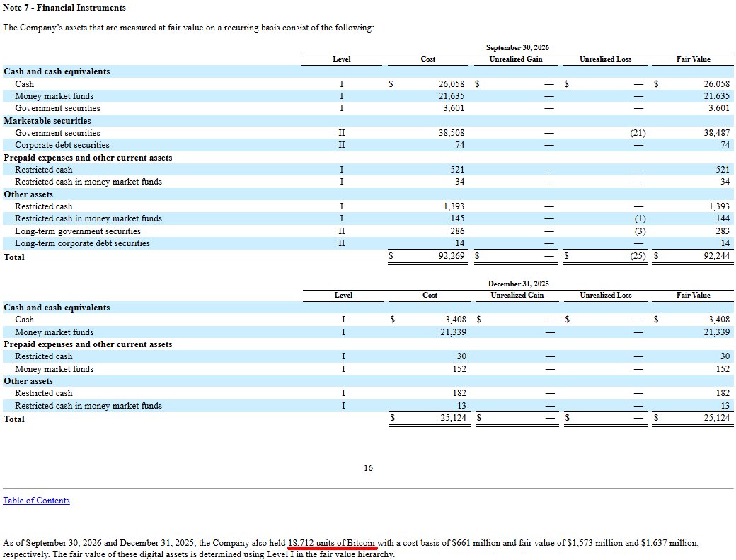The width and height of the screenshot is (736, 560).
Task: Click the 21,339 Money market funds fair value
Action: 717,332
